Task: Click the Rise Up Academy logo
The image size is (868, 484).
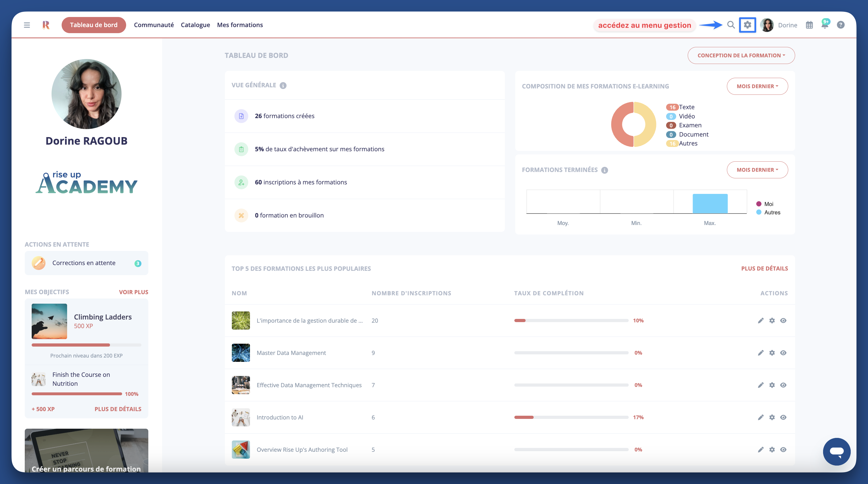Action: coord(86,183)
